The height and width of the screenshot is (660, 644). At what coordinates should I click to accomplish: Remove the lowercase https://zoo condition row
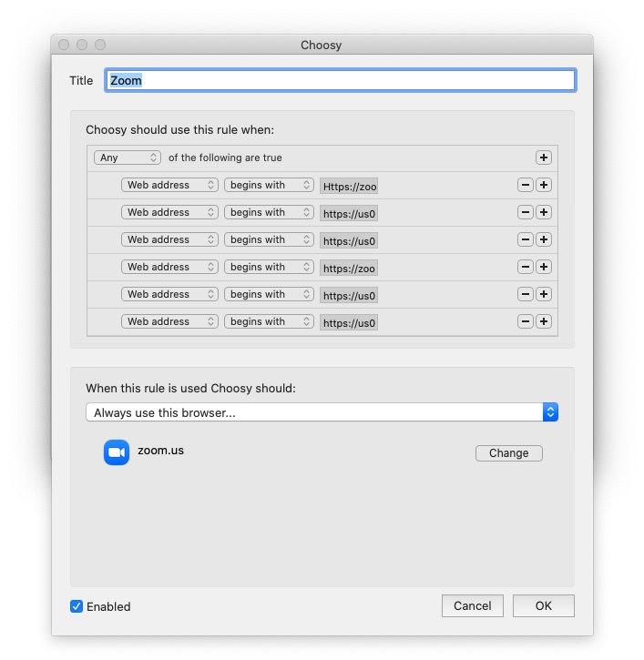coord(526,267)
